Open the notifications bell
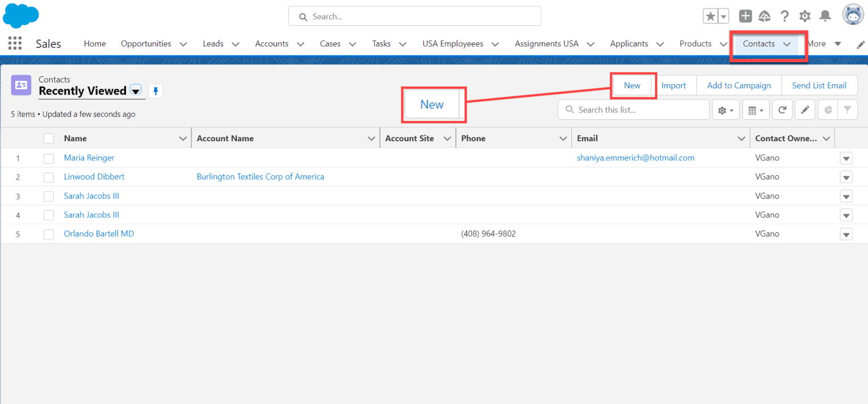This screenshot has width=868, height=404. point(825,16)
